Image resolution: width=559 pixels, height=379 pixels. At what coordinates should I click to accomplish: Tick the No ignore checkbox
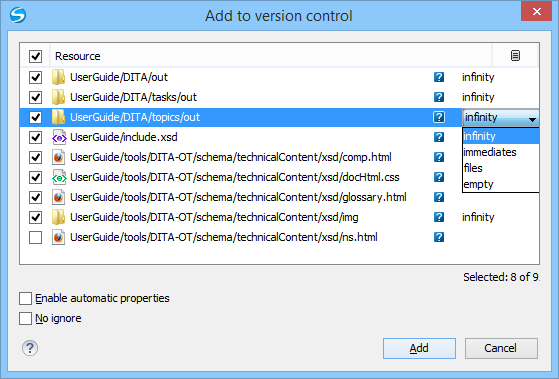pyautogui.click(x=25, y=318)
